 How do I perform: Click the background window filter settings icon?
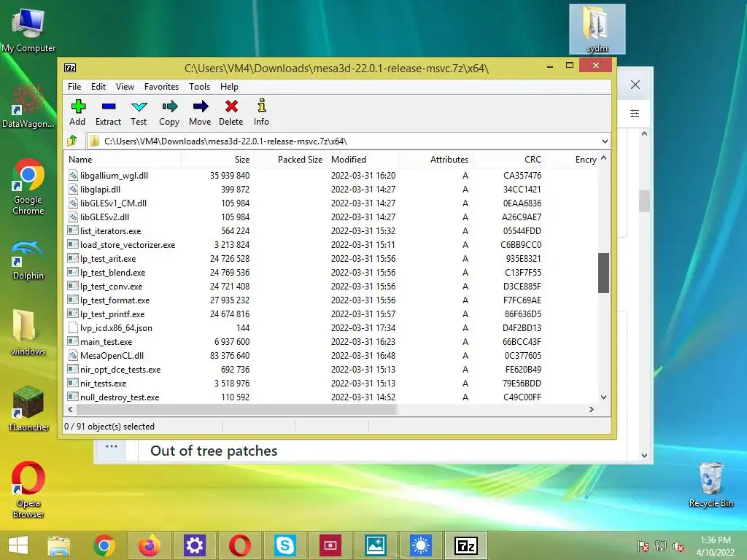click(x=635, y=113)
